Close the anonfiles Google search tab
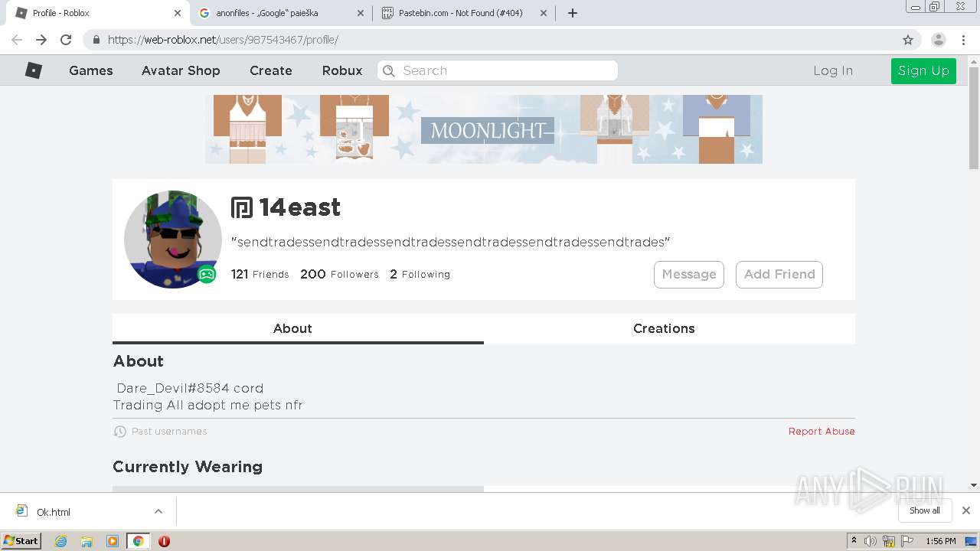This screenshot has height=551, width=980. [x=361, y=13]
